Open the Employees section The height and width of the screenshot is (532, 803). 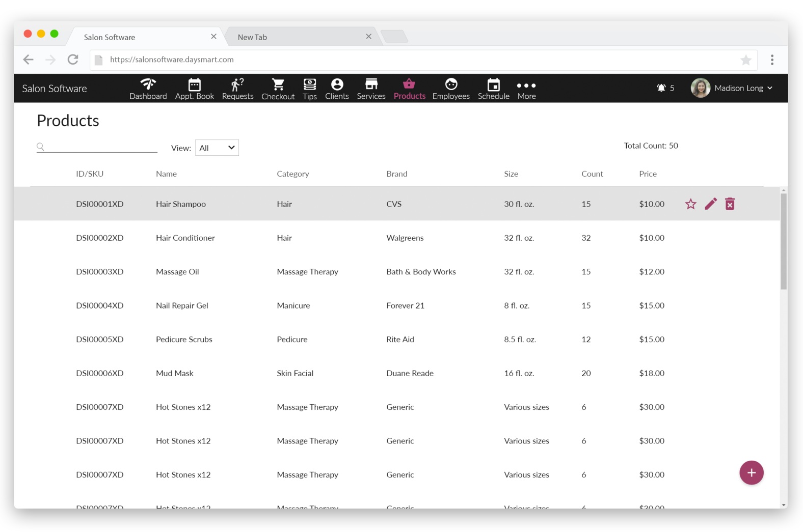pos(451,89)
